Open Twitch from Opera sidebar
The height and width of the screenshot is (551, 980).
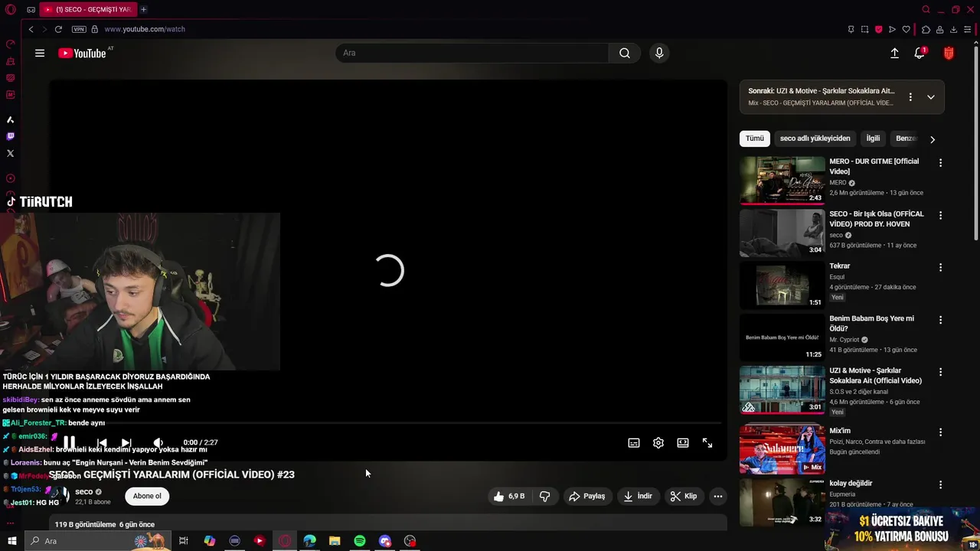coord(10,136)
